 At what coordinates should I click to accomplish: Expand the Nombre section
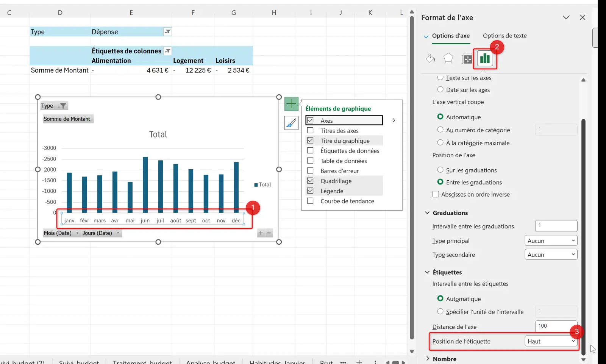tap(427, 359)
